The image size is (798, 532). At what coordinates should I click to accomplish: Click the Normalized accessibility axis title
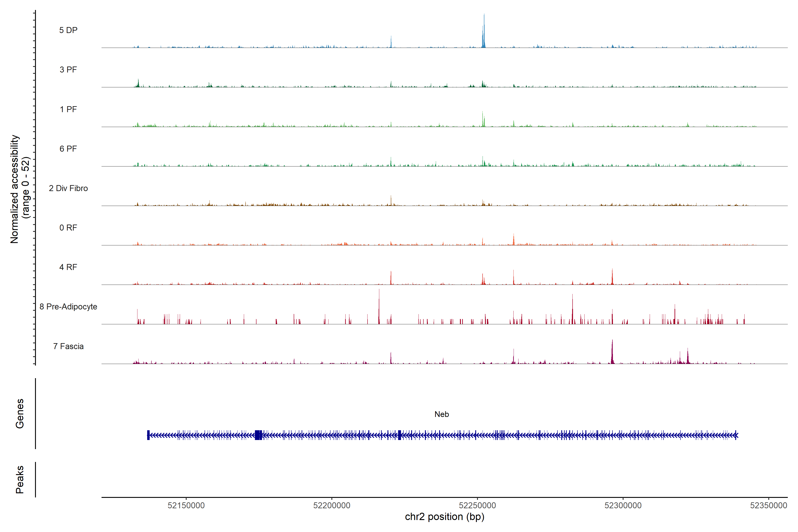tap(15, 189)
